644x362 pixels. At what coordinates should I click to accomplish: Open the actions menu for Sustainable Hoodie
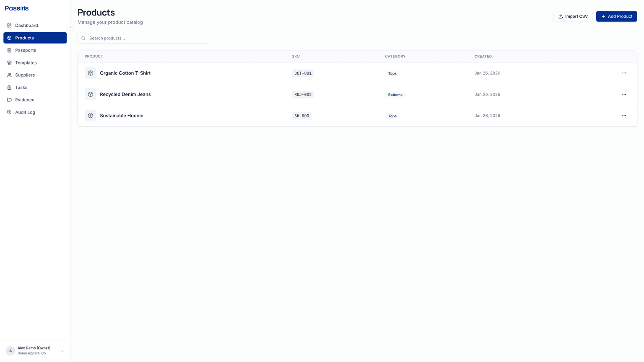click(x=624, y=116)
